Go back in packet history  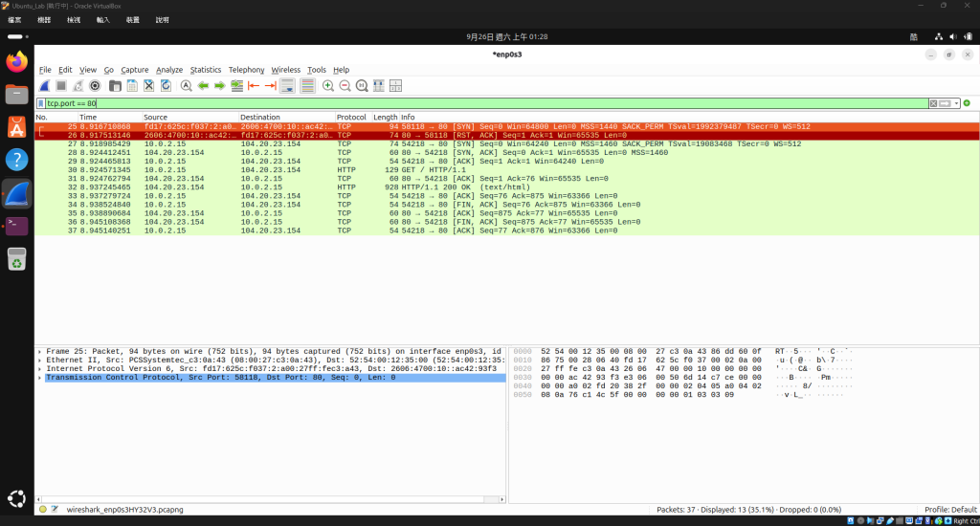203,85
